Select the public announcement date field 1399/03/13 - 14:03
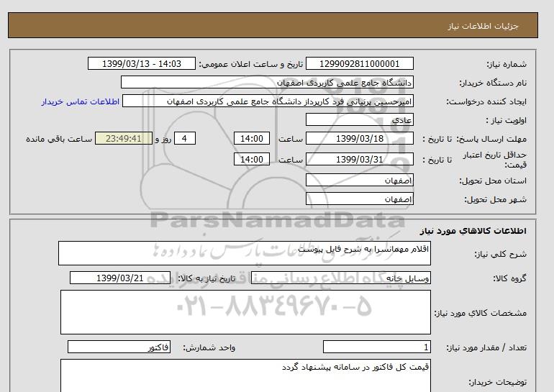Viewport: 554px width, 392px height. pos(141,63)
